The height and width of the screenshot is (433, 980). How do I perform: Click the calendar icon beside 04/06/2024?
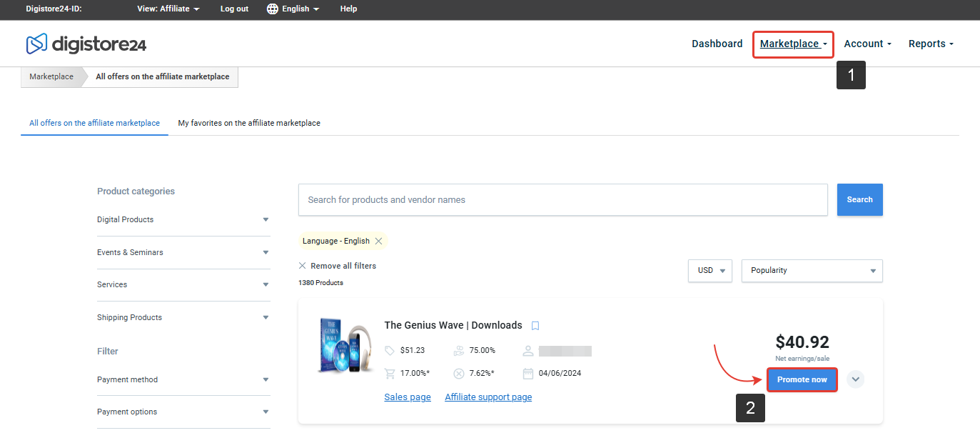528,373
